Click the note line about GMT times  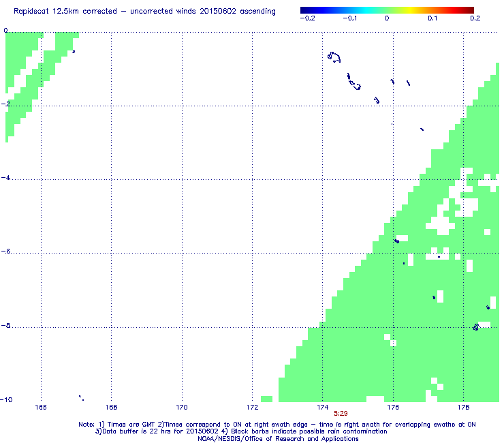[x=277, y=425]
